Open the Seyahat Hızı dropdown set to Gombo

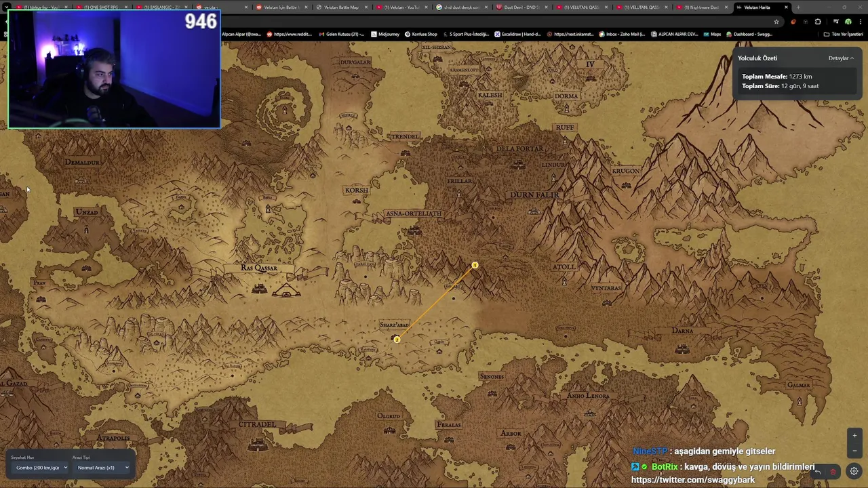[41, 468]
